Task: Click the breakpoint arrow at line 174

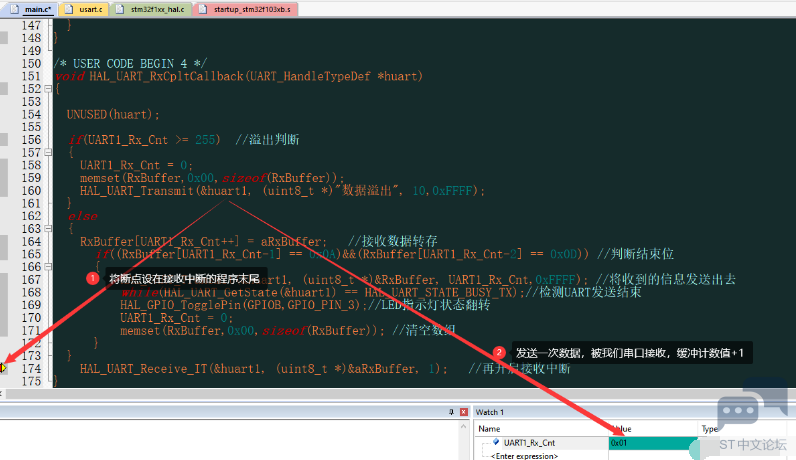Action: pos(3,368)
